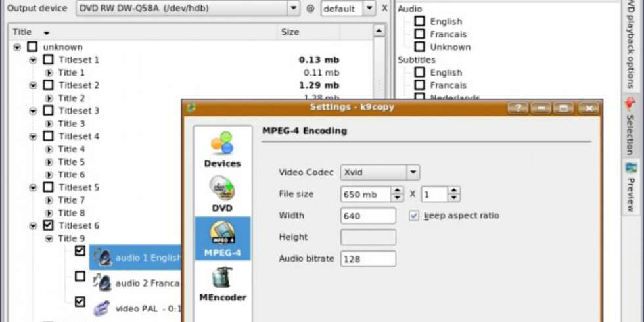This screenshot has height=322, width=644.
Task: Collapse Titleset 5 node
Action: coord(33,187)
